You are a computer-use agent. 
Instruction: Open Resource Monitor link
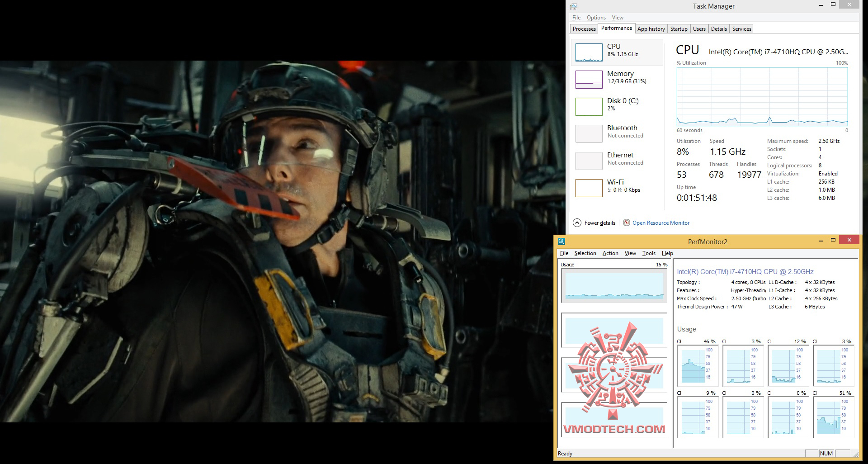click(x=661, y=223)
